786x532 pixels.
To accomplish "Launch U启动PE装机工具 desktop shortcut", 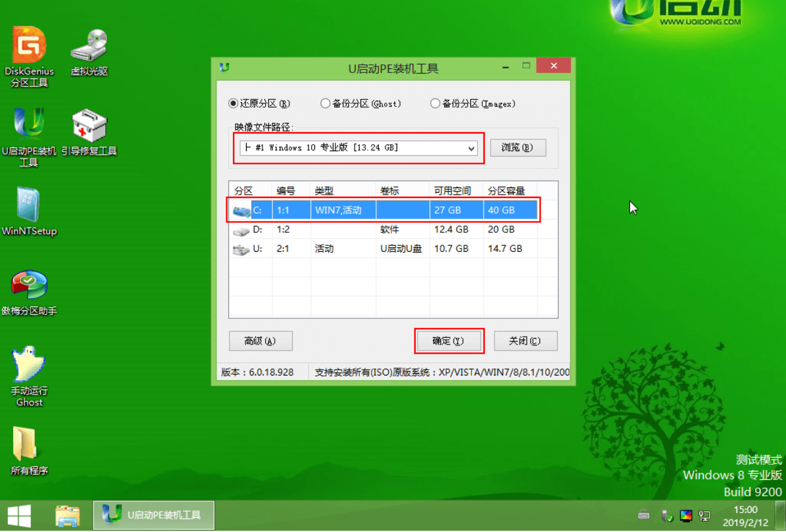I will [x=29, y=137].
